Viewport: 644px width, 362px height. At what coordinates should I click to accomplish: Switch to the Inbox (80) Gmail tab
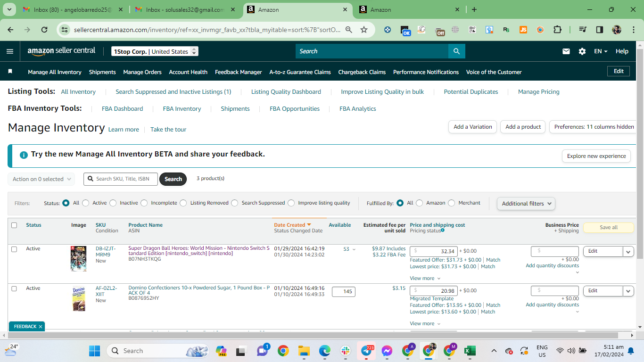73,9
